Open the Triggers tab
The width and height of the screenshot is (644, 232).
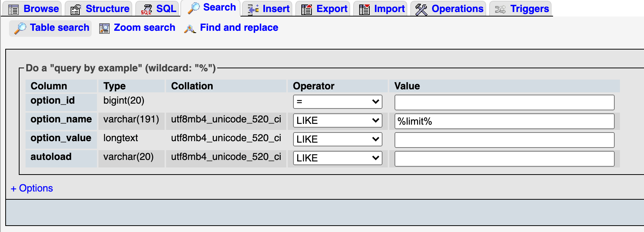[520, 9]
